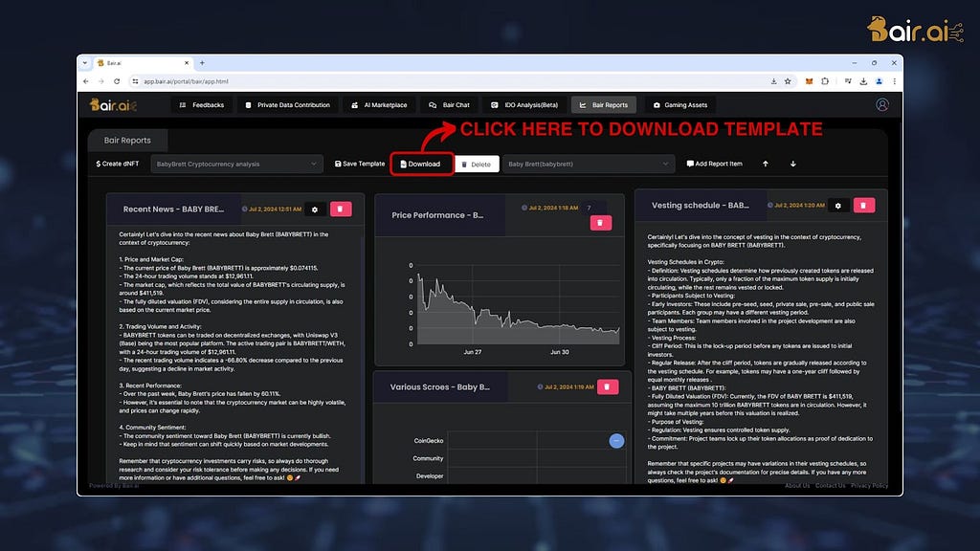Select the Bair.ai browser tab
This screenshot has width=980, height=551.
coord(143,63)
